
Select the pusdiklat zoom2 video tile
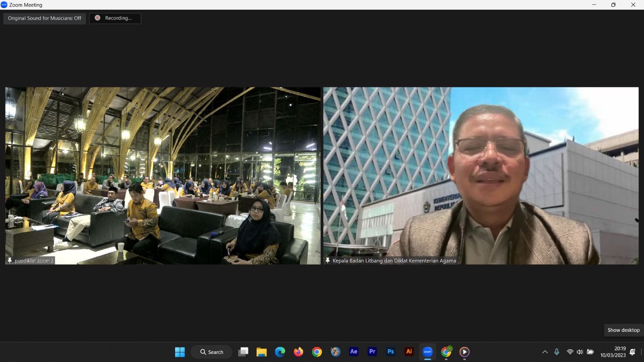[163, 176]
